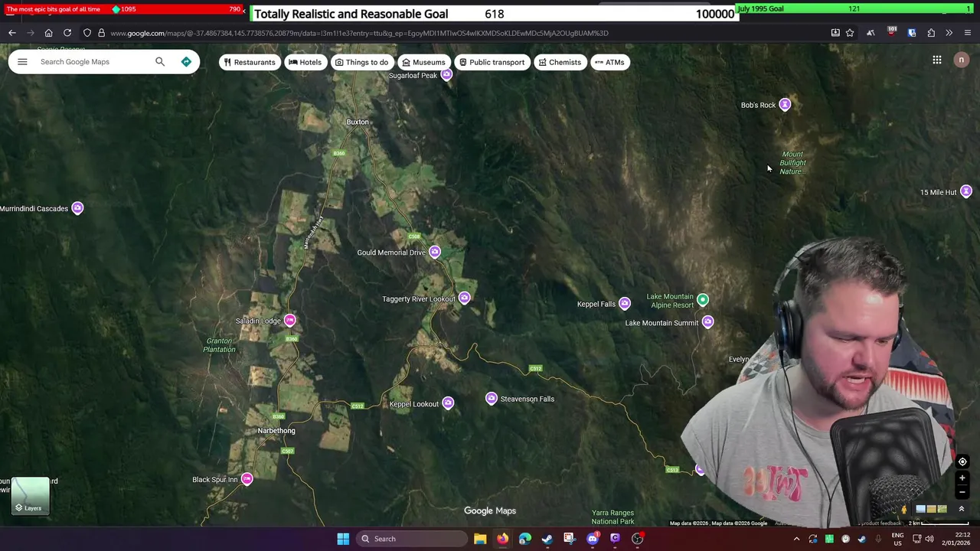Click the Granton Plantation label

220,345
